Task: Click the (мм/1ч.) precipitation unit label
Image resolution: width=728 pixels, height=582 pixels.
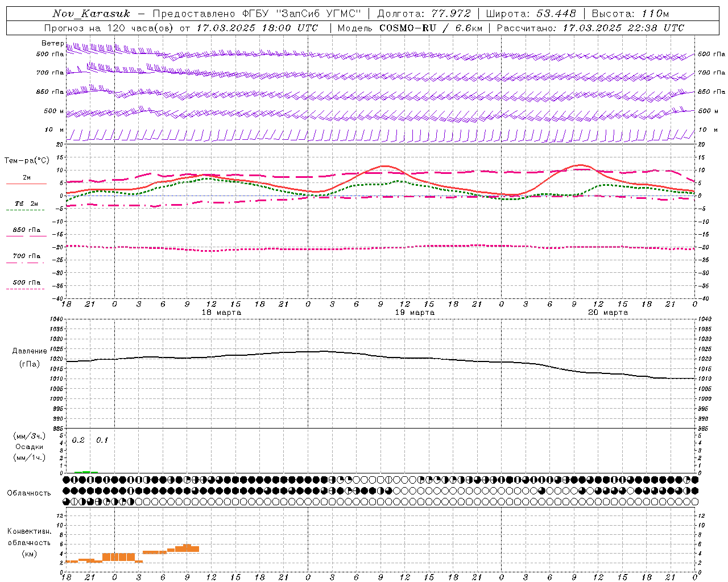Action: [30, 458]
